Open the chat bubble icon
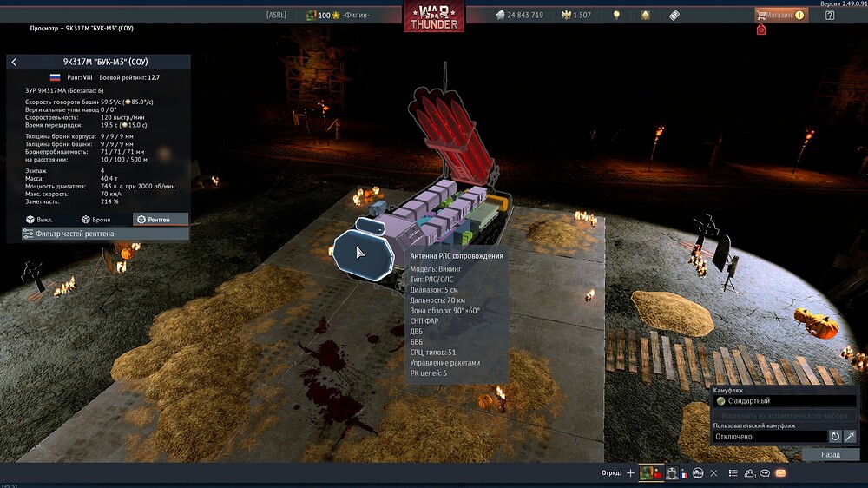This screenshot has height=488, width=868. click(x=765, y=473)
